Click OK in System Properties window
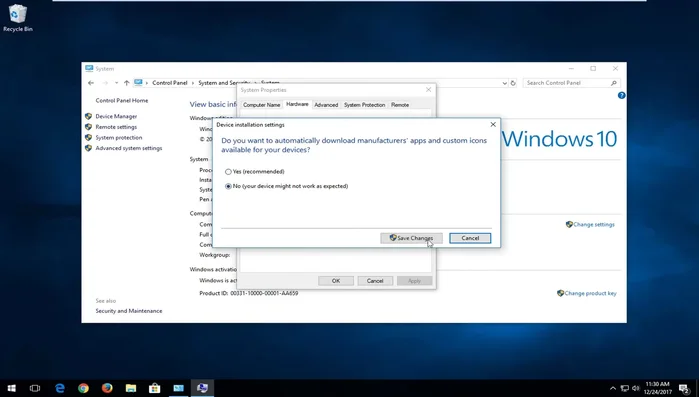 point(336,281)
